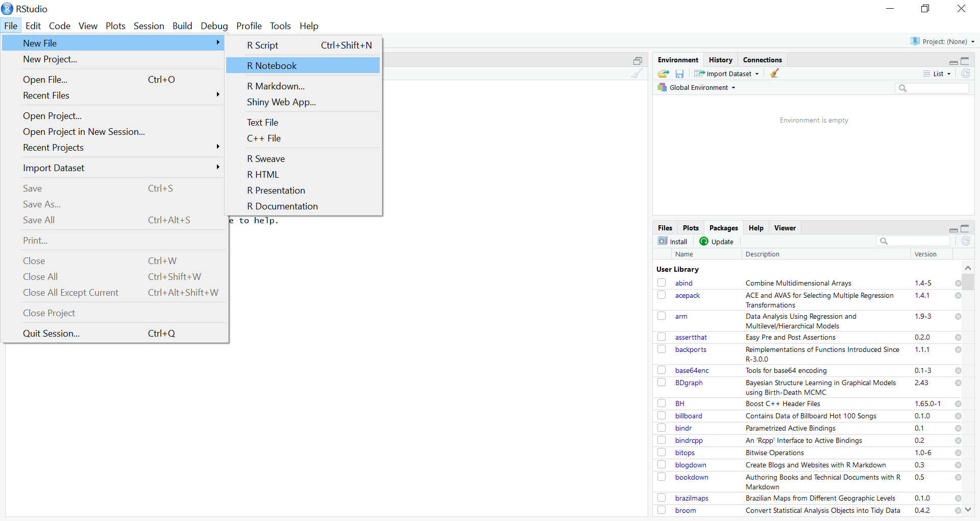980x521 pixels.
Task: Open the List view dropdown
Action: pyautogui.click(x=938, y=74)
